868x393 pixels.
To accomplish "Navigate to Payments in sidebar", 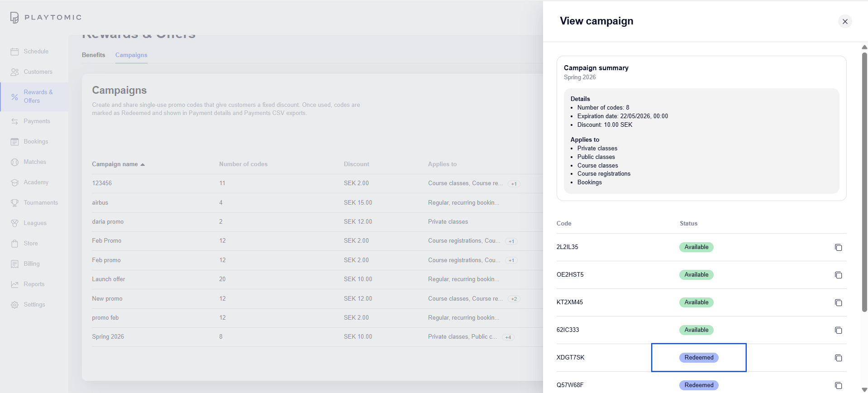I will [x=37, y=121].
